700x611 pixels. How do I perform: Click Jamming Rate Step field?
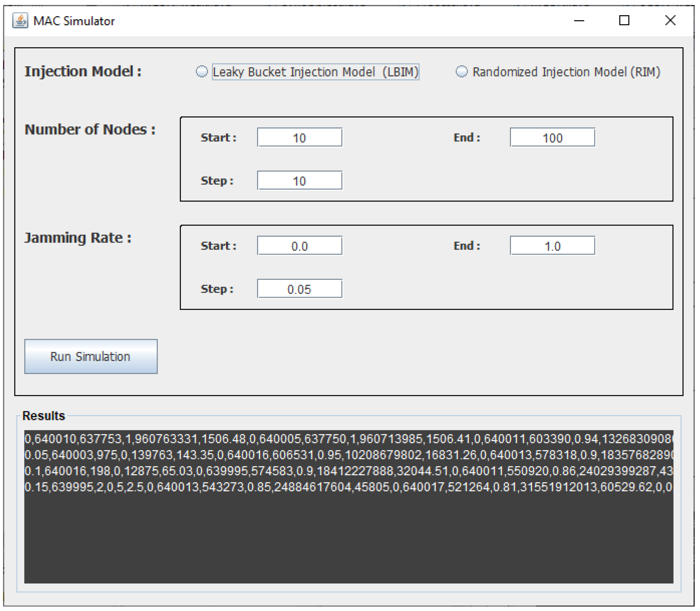click(300, 289)
